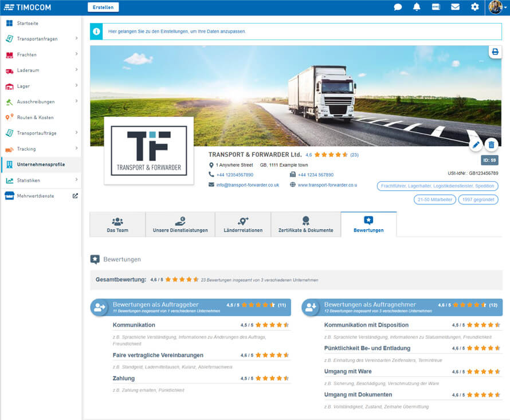Open the info@transport-forwarder.co.uk email link
The width and height of the screenshot is (510, 420).
point(248,185)
